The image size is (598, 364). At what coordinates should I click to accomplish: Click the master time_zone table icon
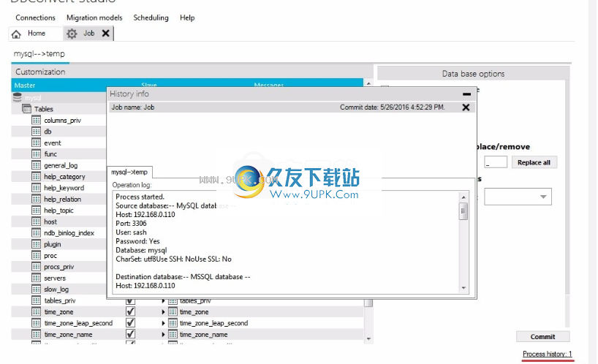point(37,312)
